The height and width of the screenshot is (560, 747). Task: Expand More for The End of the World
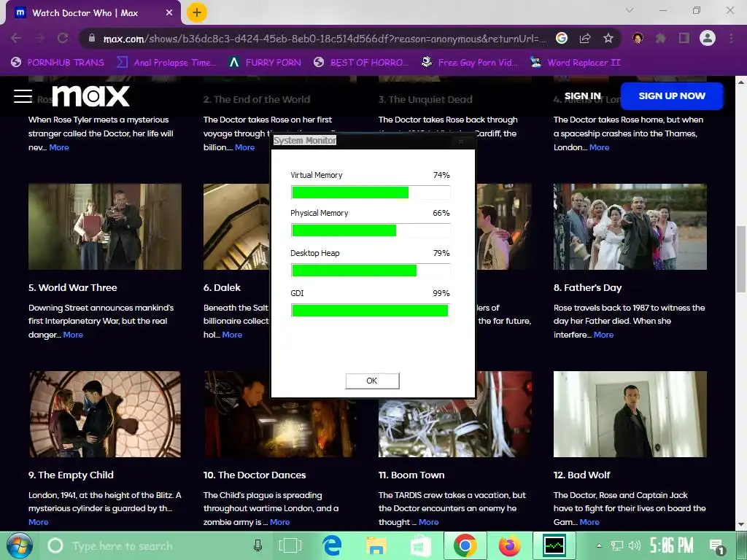tap(245, 147)
